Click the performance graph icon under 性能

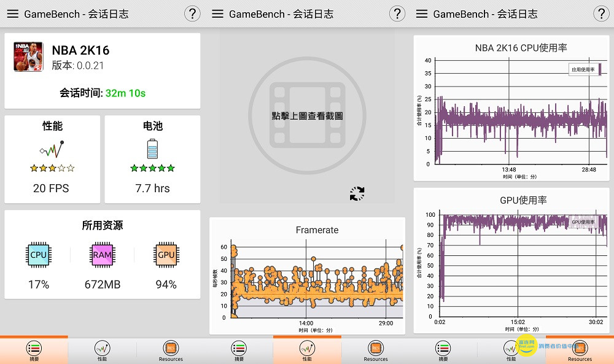(x=52, y=149)
